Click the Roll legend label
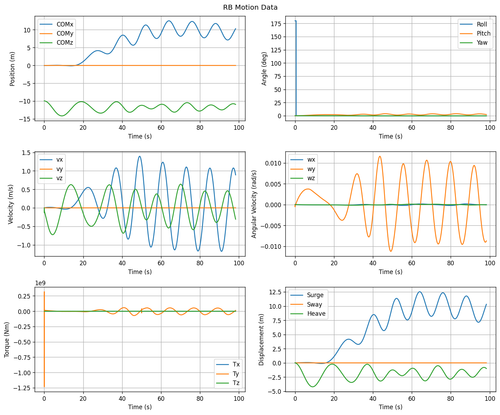 (x=482, y=24)
